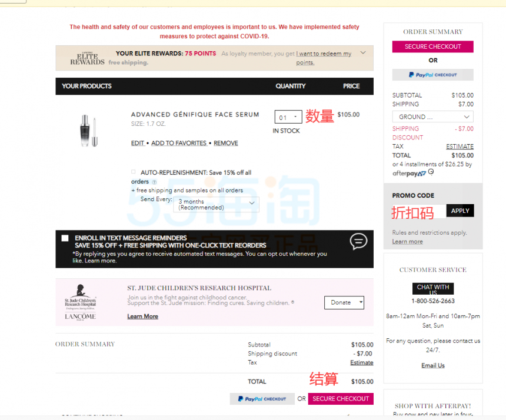Image resolution: width=506 pixels, height=420 pixels.
Task: Click the pink Secure Checkout button at top
Action: (x=432, y=46)
